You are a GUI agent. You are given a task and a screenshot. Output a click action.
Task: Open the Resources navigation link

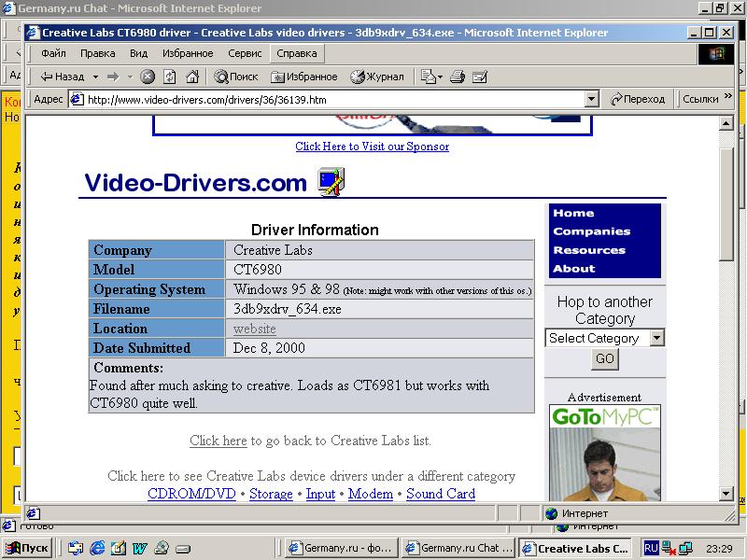click(589, 250)
